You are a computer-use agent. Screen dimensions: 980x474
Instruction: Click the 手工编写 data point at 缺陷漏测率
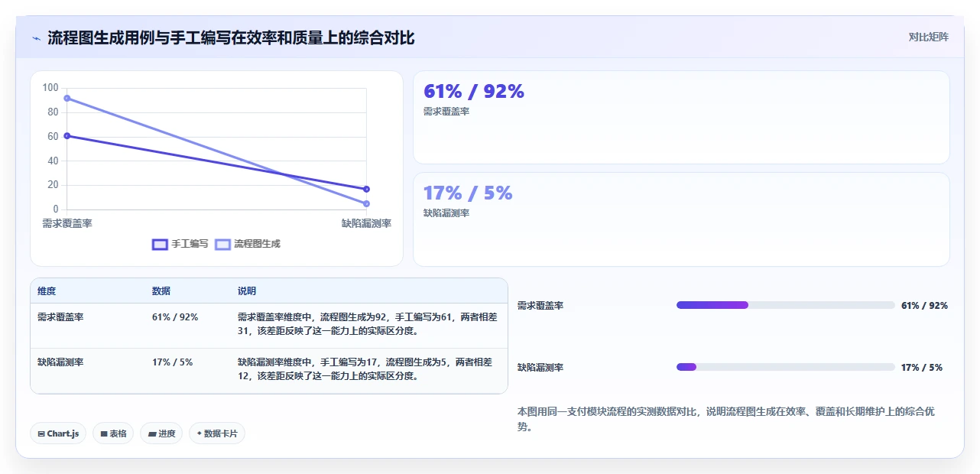click(366, 189)
